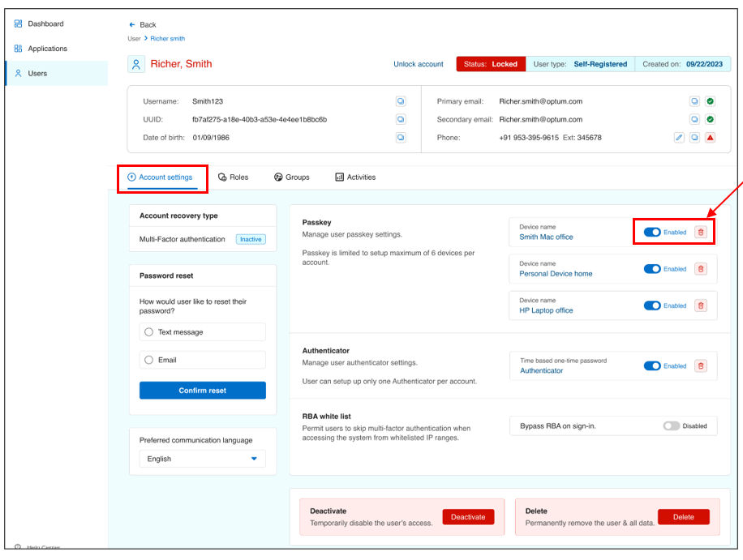
Task: Delete the Authenticator with trash icon
Action: (701, 366)
